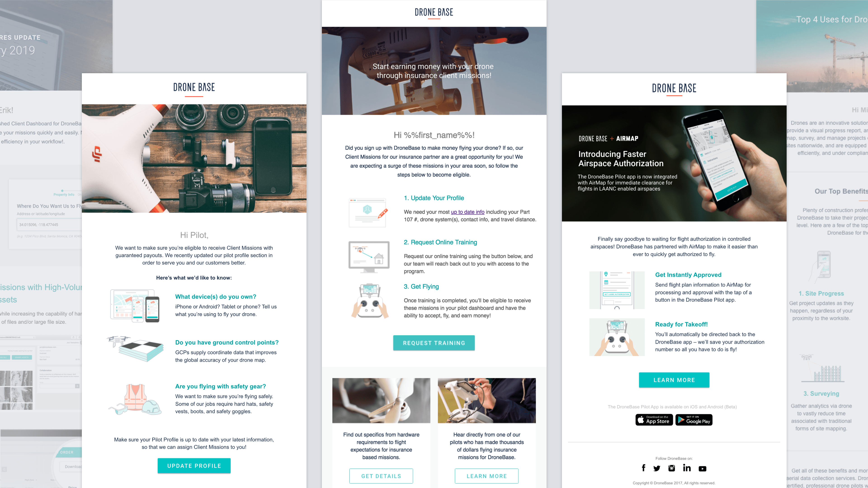
Task: Click the outlined LEARN MORE pilot button
Action: coord(487,476)
